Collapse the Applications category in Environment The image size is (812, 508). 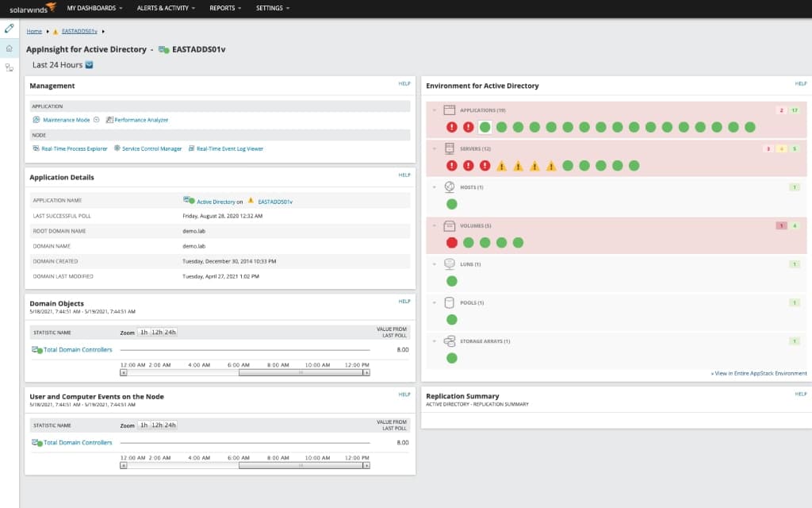433,110
